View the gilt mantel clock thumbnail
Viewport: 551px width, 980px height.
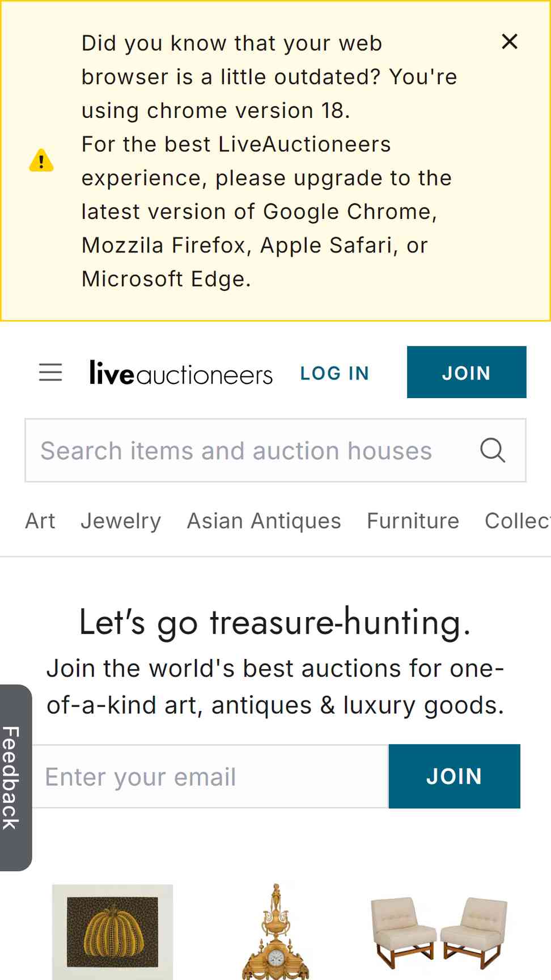point(275,932)
